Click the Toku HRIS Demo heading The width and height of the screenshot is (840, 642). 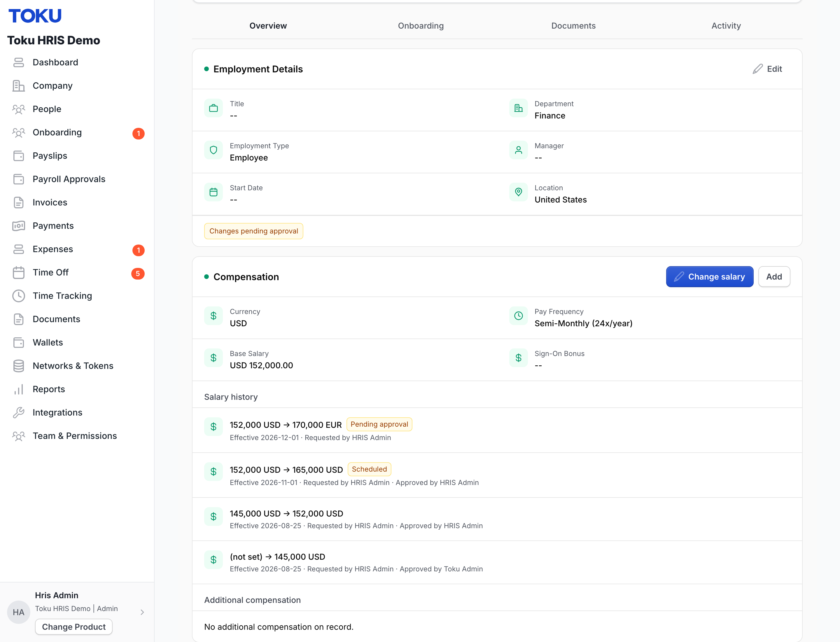tap(53, 40)
